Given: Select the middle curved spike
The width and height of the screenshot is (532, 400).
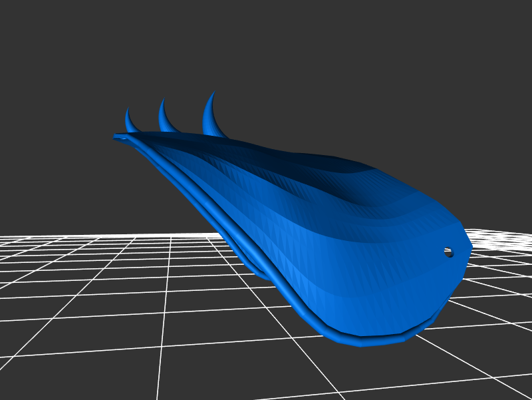Looking at the screenshot, I should pos(164,118).
